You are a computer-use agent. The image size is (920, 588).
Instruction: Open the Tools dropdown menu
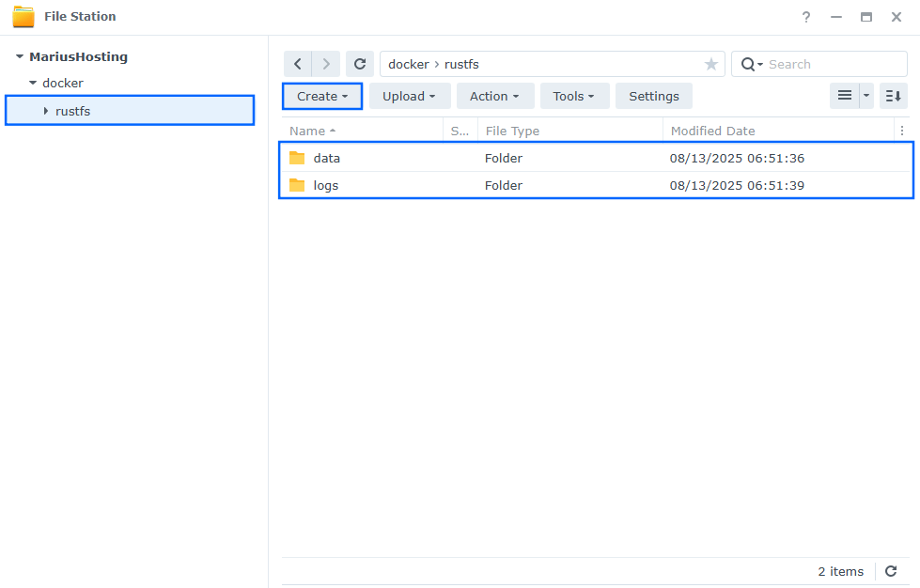(574, 96)
